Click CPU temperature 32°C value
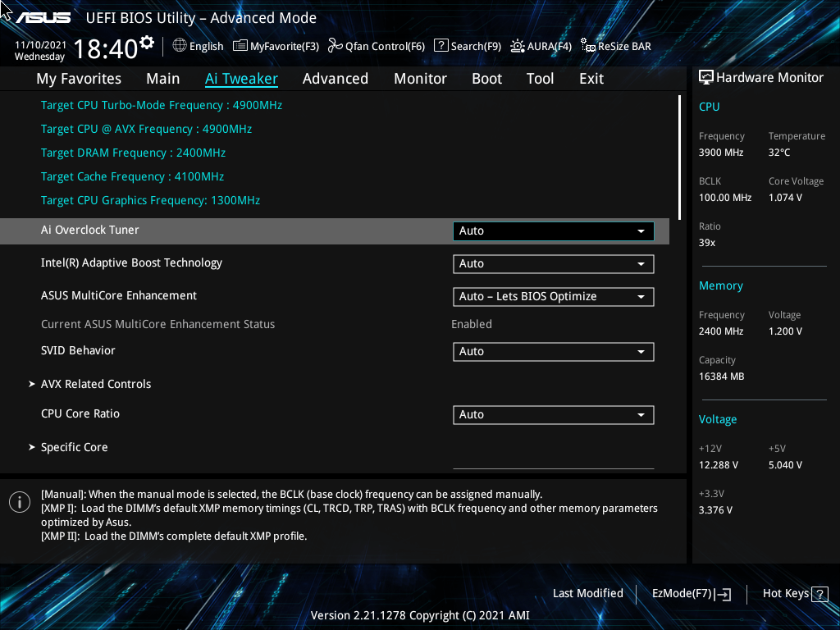Image resolution: width=840 pixels, height=630 pixels. tap(779, 153)
